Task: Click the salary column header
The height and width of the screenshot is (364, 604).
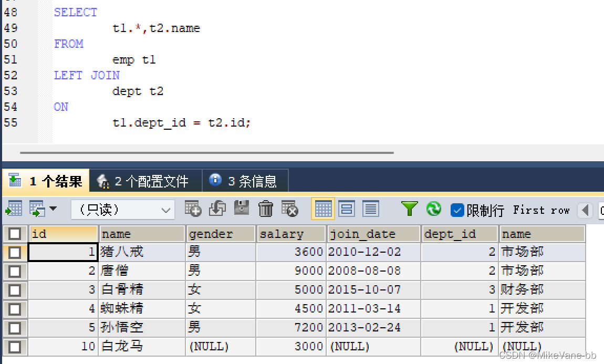Action: pyautogui.click(x=291, y=234)
